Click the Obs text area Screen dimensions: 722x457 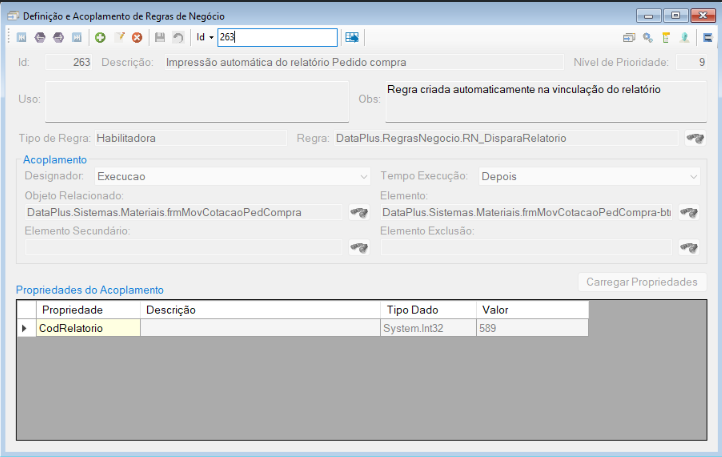point(546,102)
